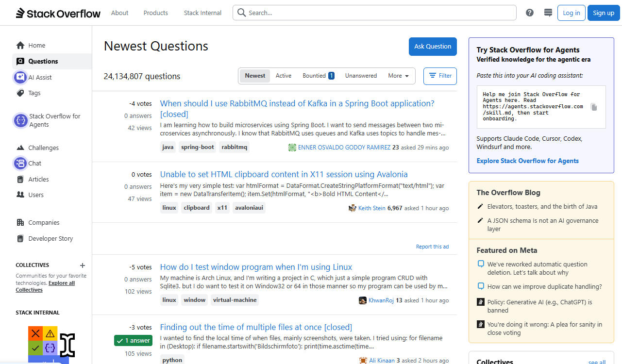Click the Chat icon in sidebar
Screen dimensions: 622x364
coord(20,164)
